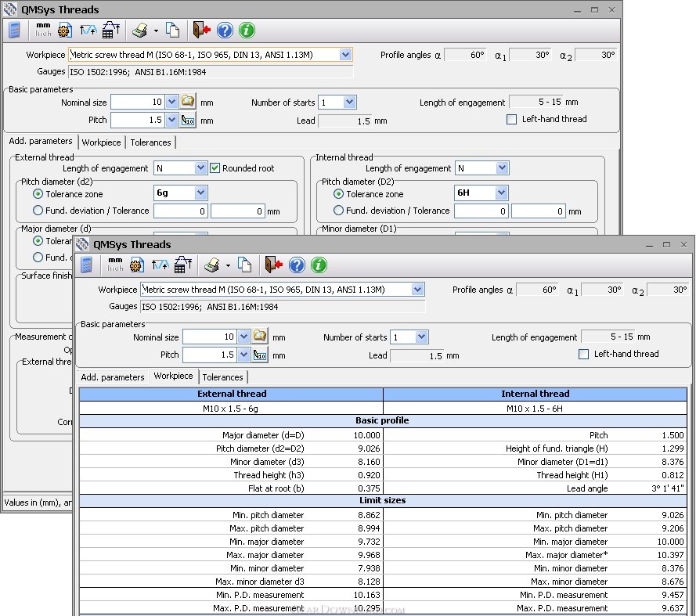The width and height of the screenshot is (696, 616).
Task: Click the 'M10 x 1.5 - 6H' cell
Action: coord(535,409)
